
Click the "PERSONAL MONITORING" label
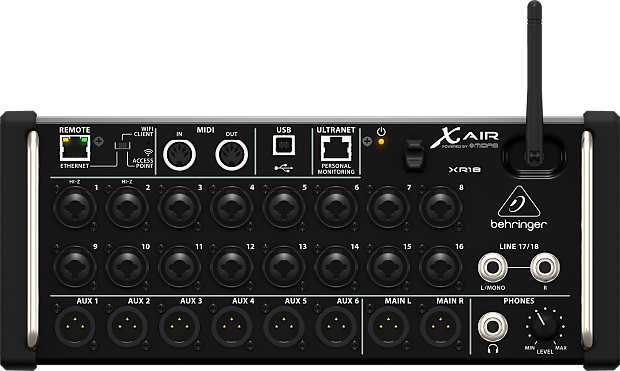(x=336, y=169)
